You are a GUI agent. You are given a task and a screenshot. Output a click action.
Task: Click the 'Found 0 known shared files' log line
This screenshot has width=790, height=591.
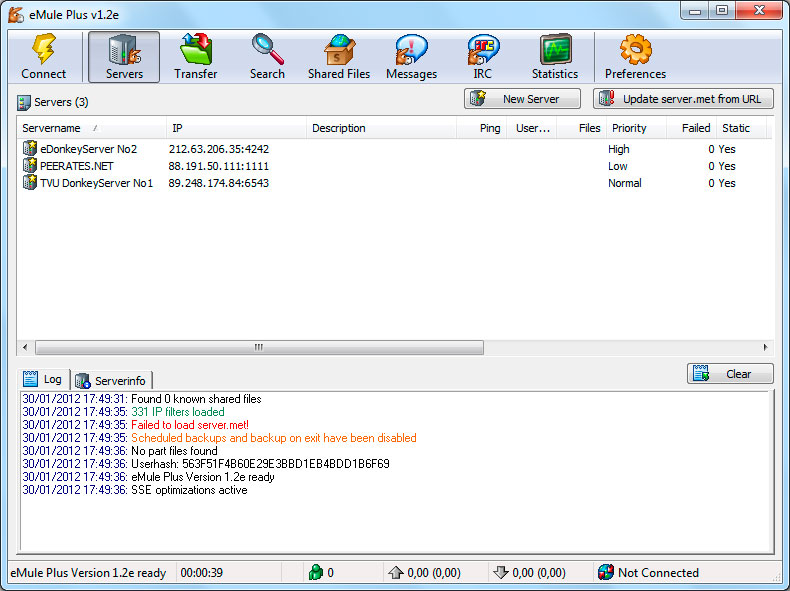tap(142, 399)
